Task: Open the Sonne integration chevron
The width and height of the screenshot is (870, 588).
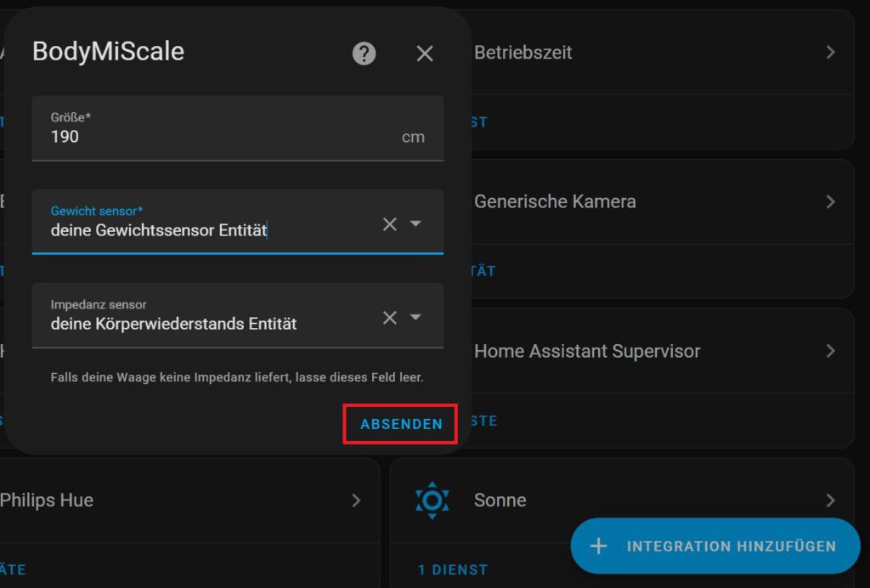Action: (830, 500)
